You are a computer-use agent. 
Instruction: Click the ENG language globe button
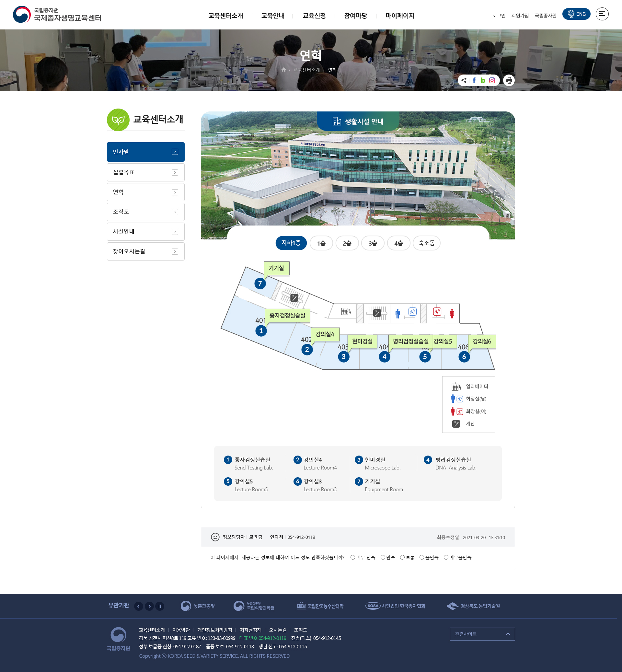click(x=576, y=14)
